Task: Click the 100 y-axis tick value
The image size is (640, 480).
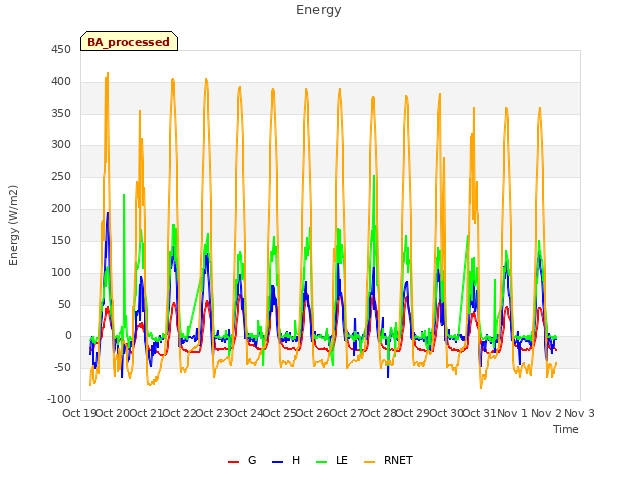Action: 61,272
